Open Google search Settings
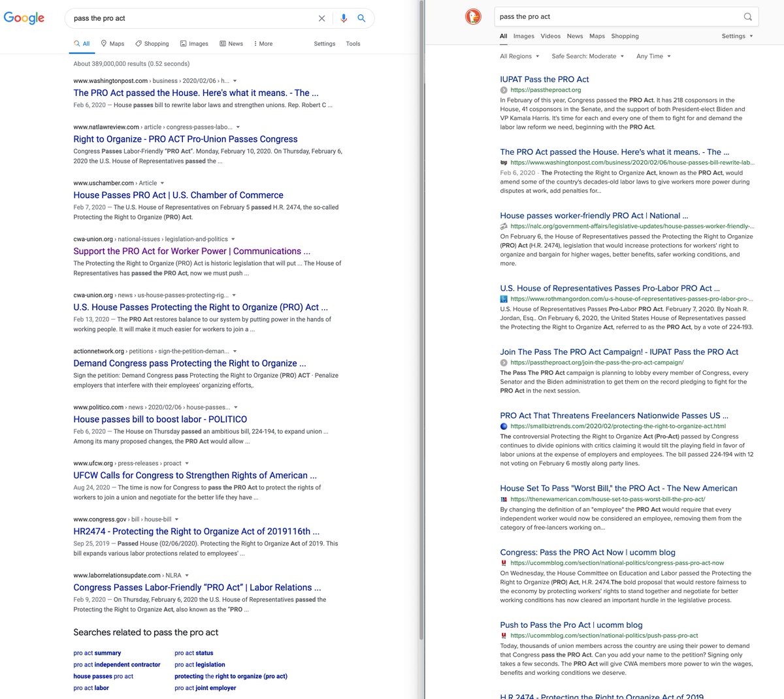The height and width of the screenshot is (699, 784). click(x=325, y=44)
